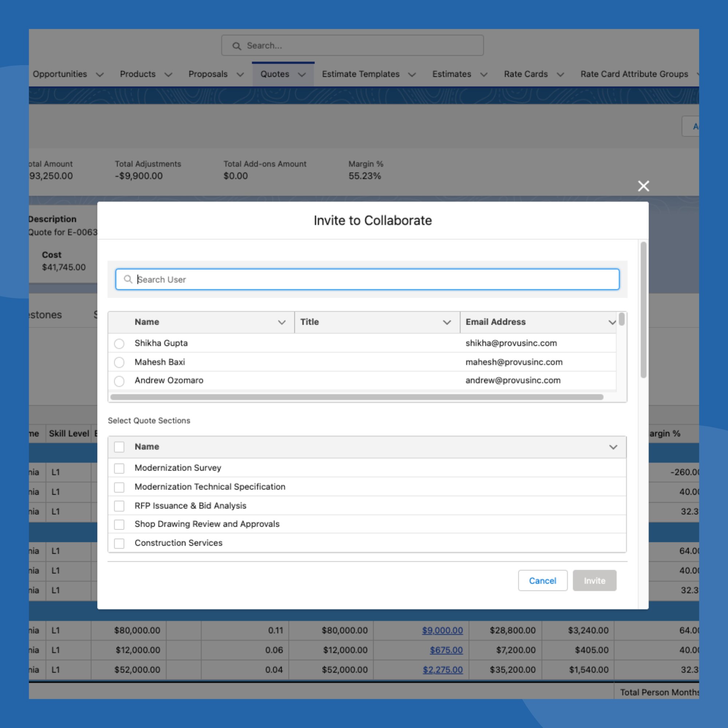Select Shikha Gupta radio button
Image resolution: width=728 pixels, height=728 pixels.
click(x=119, y=344)
